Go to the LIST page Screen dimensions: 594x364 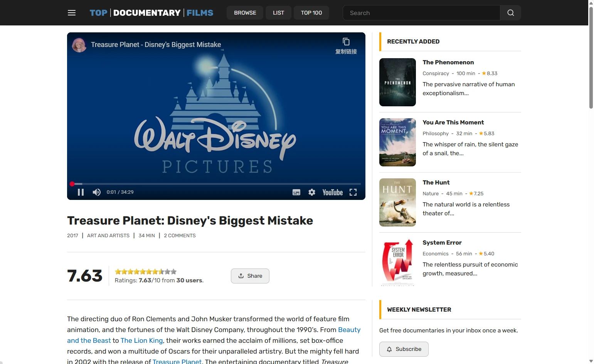pyautogui.click(x=278, y=13)
